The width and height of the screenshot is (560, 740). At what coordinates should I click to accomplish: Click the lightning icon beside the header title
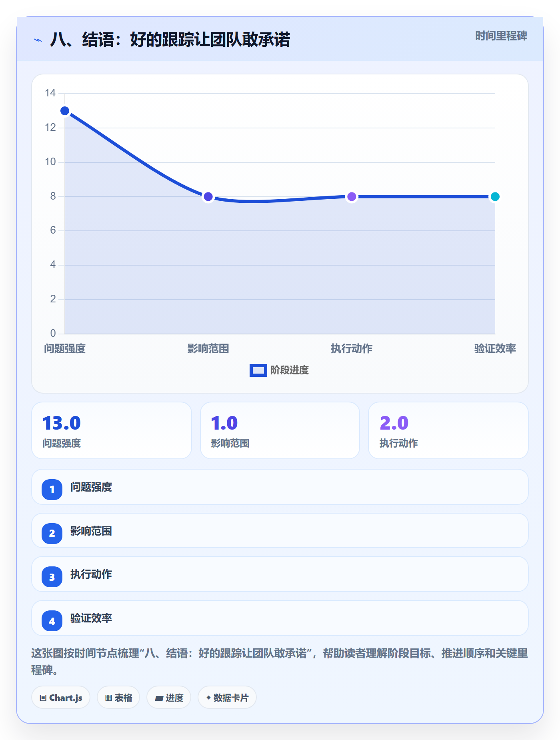coord(38,40)
